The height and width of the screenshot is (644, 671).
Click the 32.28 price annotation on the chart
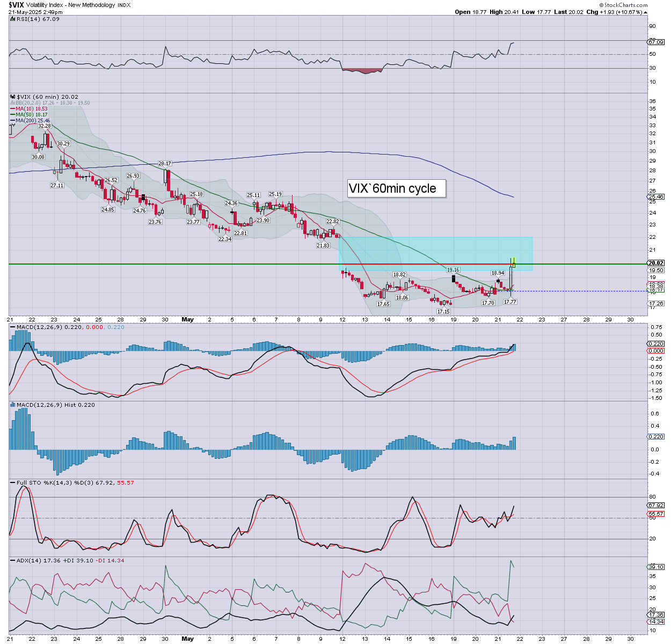point(45,127)
